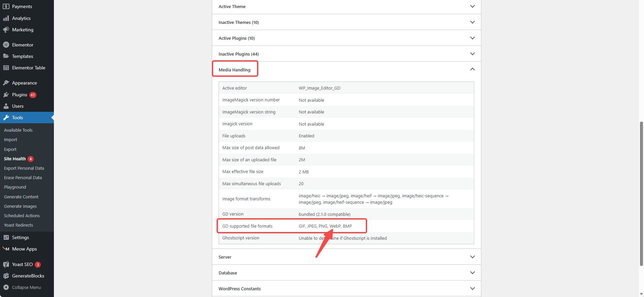Click the Elementor Table grid icon

[x=6, y=68]
